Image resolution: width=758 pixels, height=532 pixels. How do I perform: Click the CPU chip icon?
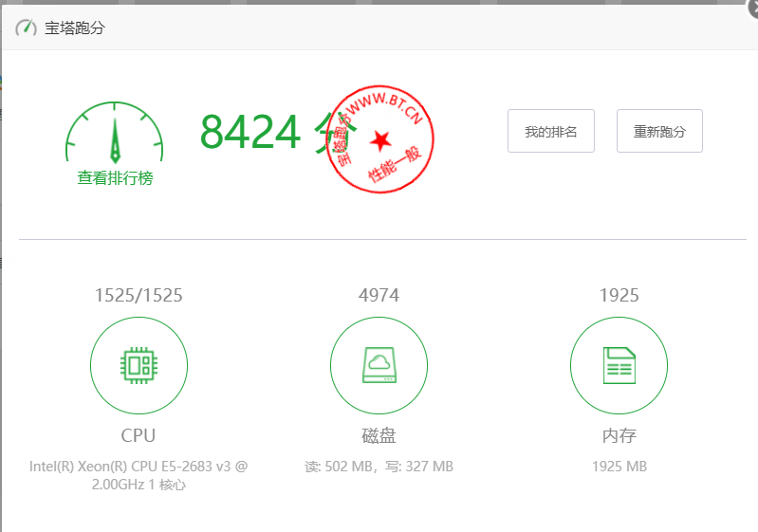(x=139, y=365)
